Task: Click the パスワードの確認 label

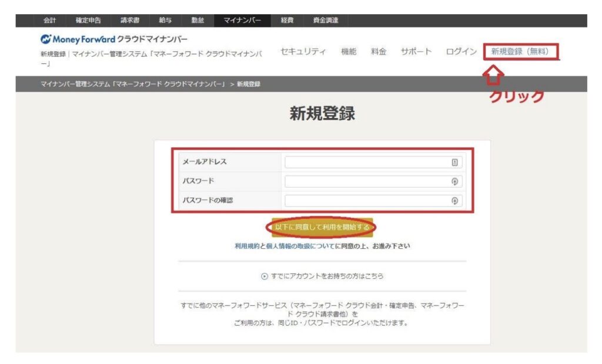Action: (x=208, y=200)
